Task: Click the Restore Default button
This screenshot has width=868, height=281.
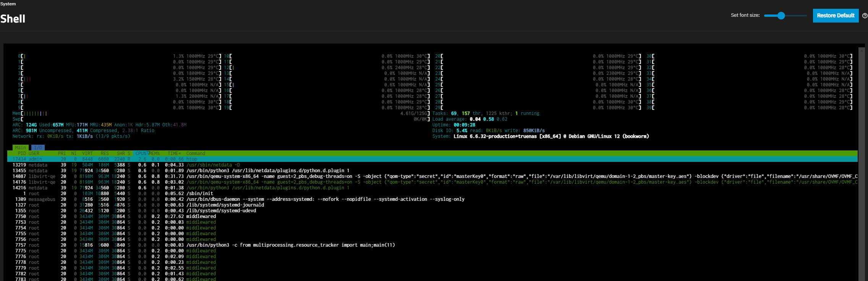Action: [x=836, y=16]
